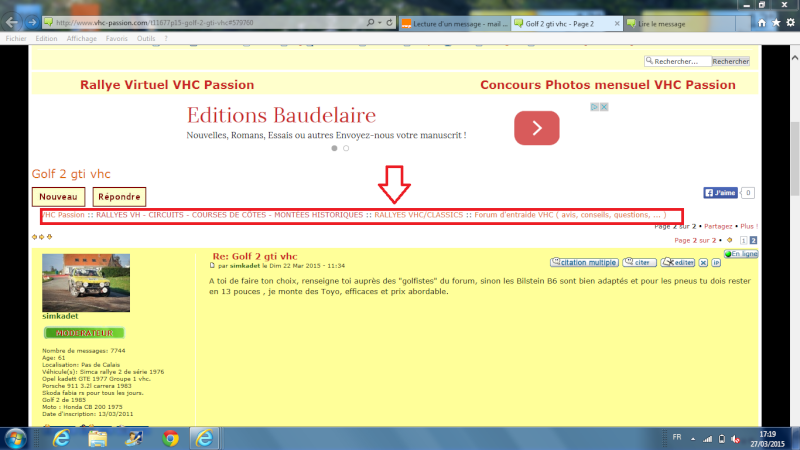Click the go-to-bottom down-arrow icon

pyautogui.click(x=49, y=237)
